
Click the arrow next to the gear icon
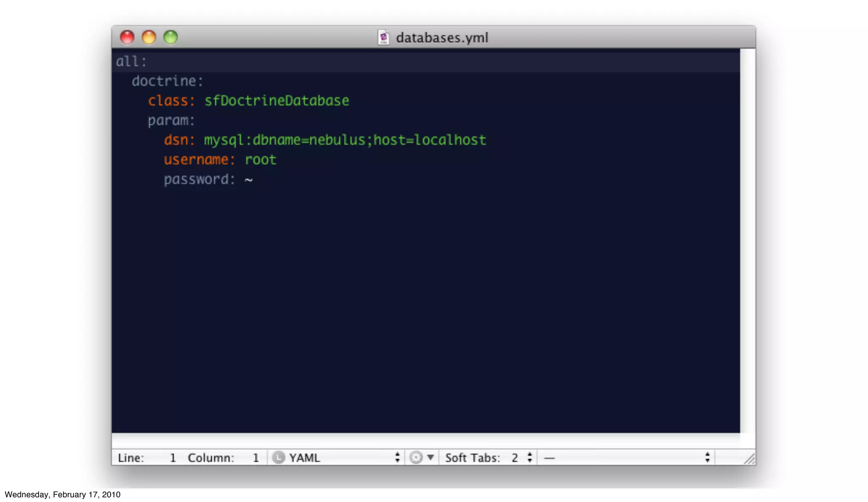(x=431, y=457)
